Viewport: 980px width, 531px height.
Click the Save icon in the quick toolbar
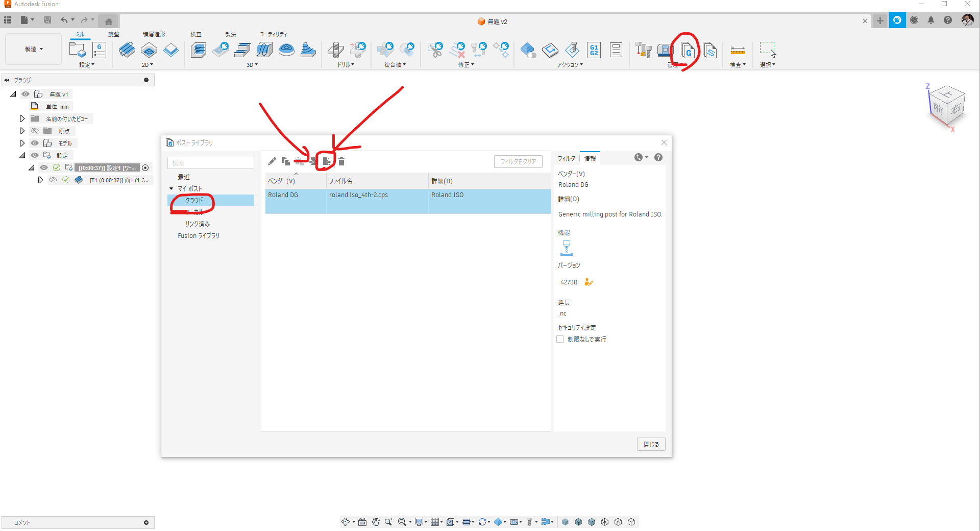click(47, 20)
